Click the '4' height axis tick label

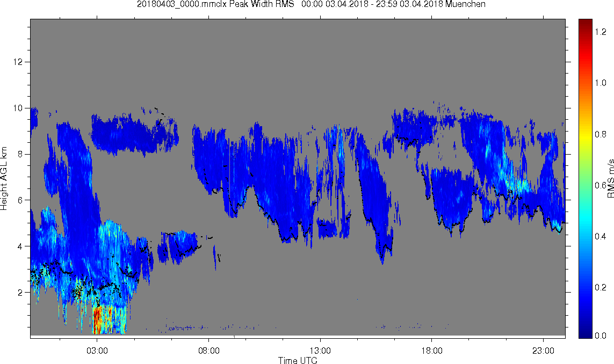[20, 246]
